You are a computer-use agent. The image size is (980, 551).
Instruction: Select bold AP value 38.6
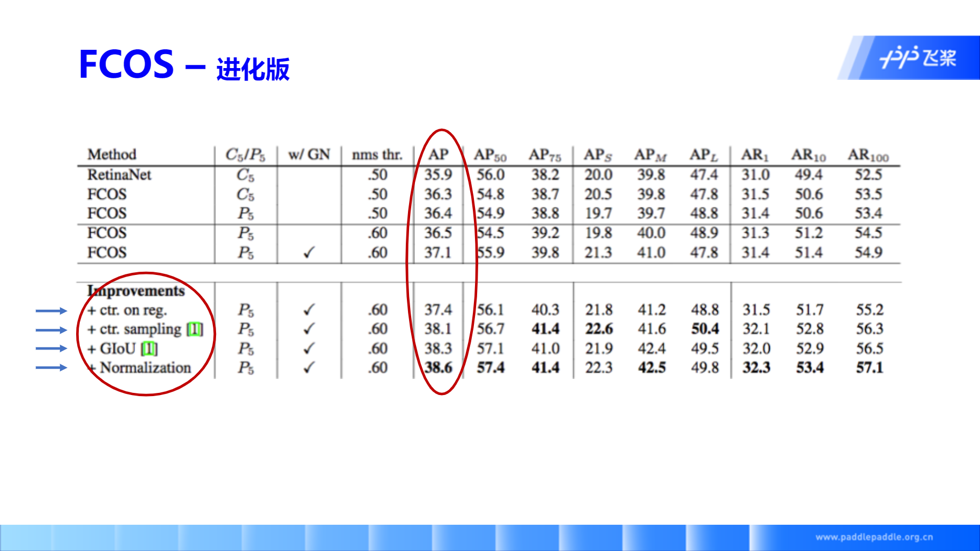pyautogui.click(x=438, y=368)
